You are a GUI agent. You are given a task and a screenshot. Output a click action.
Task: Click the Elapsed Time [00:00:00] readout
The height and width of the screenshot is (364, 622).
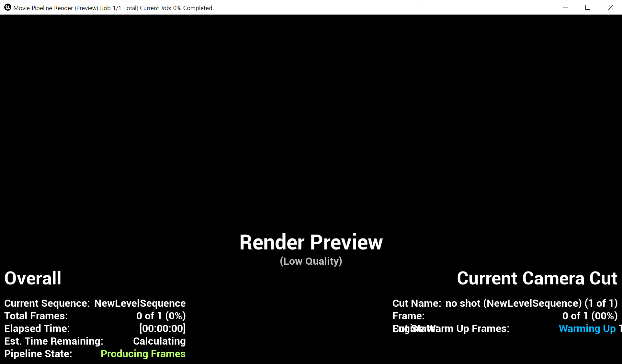point(162,328)
